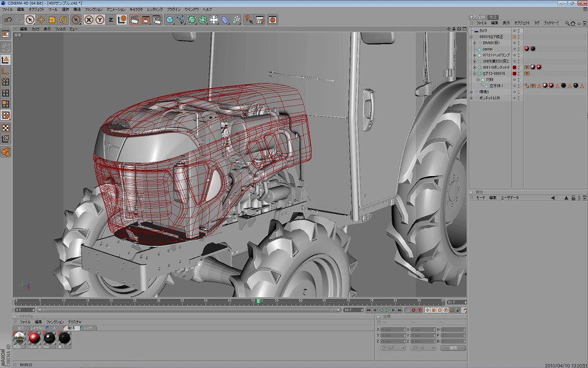Click the Undo arrow icon
Image resolution: width=588 pixels, height=368 pixels.
[8, 20]
